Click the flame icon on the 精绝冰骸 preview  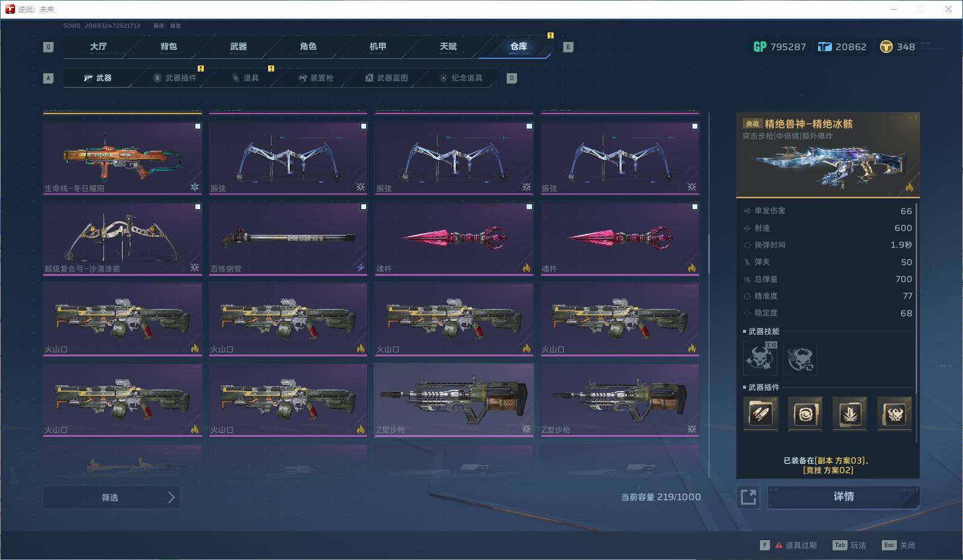coord(909,187)
